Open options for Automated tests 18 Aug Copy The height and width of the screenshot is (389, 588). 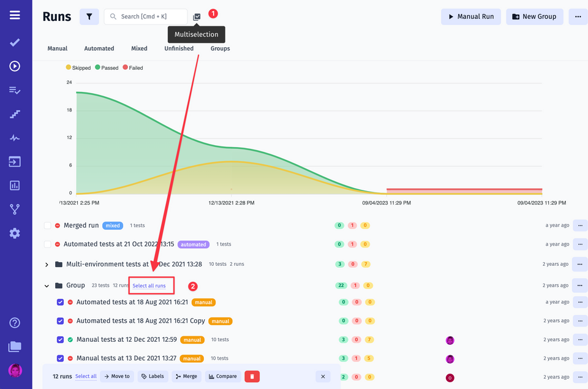coord(580,321)
